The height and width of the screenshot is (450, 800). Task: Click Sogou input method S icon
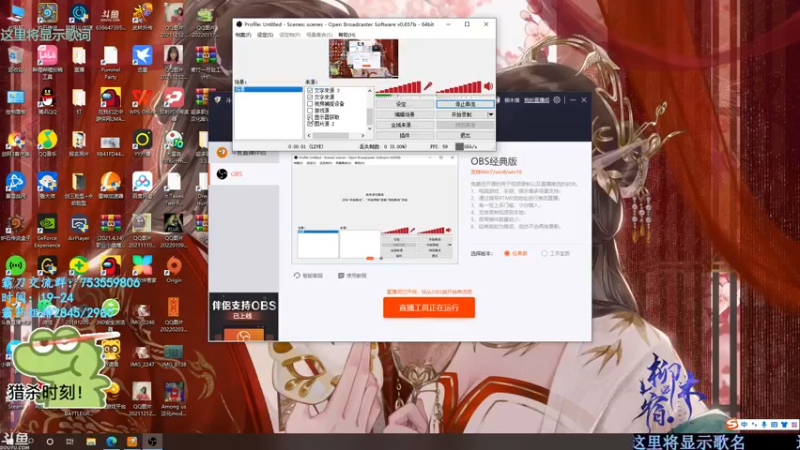pyautogui.click(x=732, y=424)
